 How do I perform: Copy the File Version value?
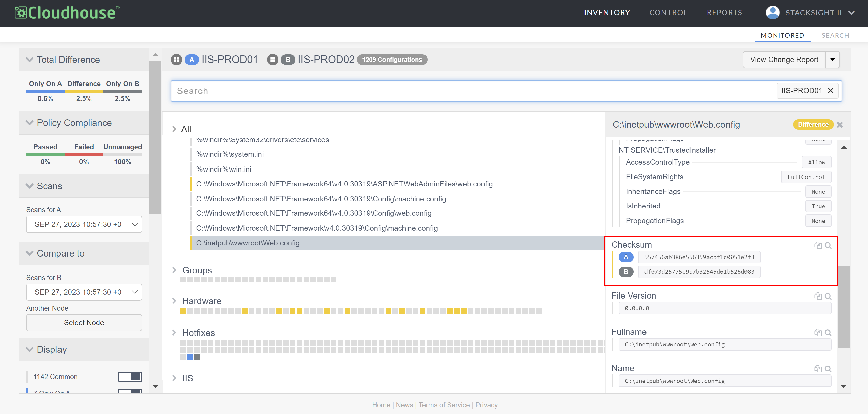pyautogui.click(x=818, y=296)
